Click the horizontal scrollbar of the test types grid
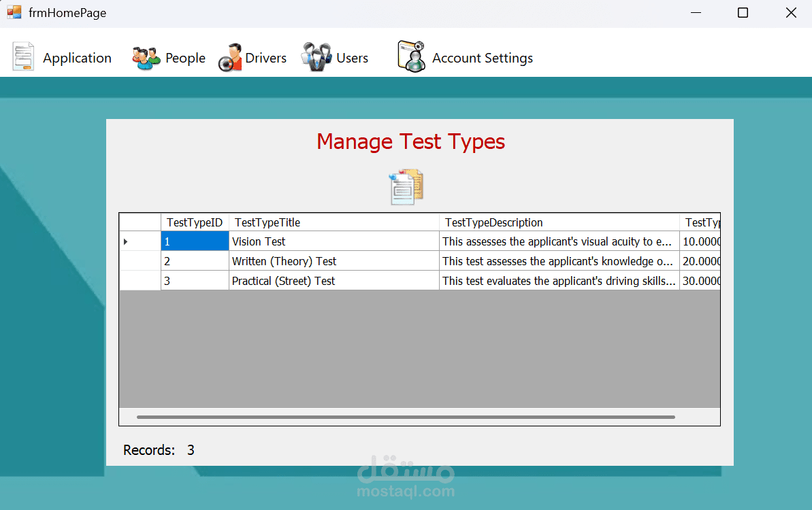This screenshot has height=510, width=812. tap(406, 417)
